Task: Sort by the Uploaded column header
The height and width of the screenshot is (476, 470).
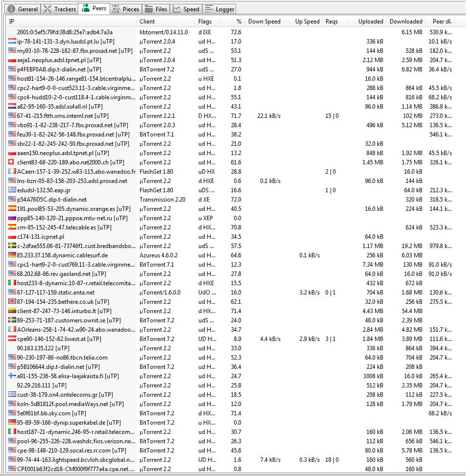Action: pos(367,21)
